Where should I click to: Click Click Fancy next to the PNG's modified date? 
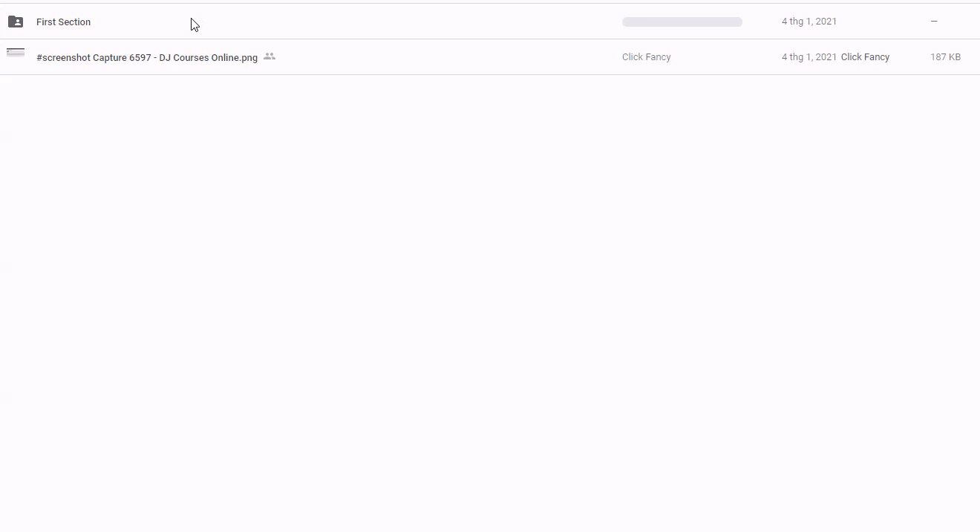point(865,57)
